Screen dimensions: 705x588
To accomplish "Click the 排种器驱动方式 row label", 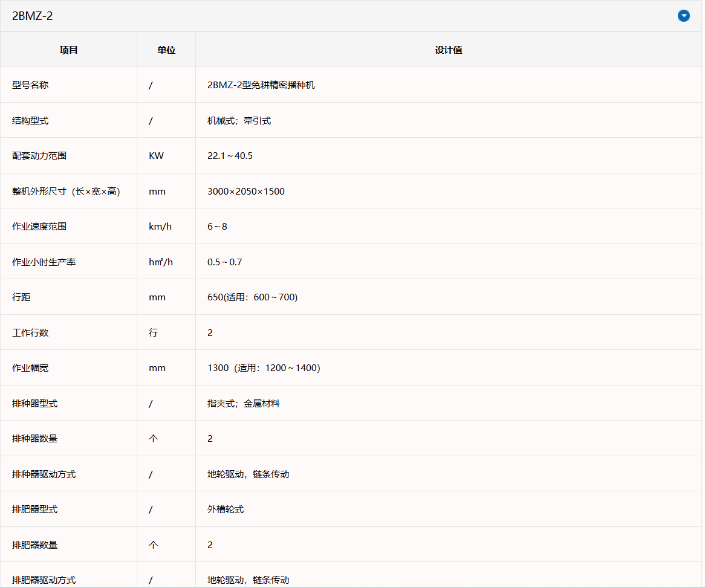I will coord(44,474).
